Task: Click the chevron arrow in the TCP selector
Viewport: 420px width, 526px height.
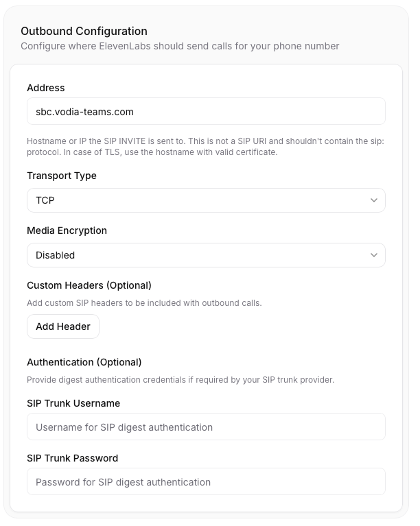Action: [373, 200]
